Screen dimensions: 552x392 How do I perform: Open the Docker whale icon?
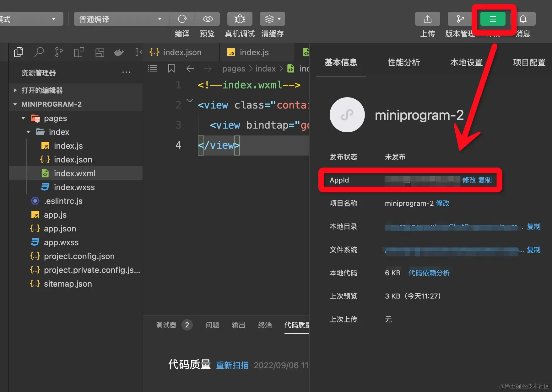119,52
